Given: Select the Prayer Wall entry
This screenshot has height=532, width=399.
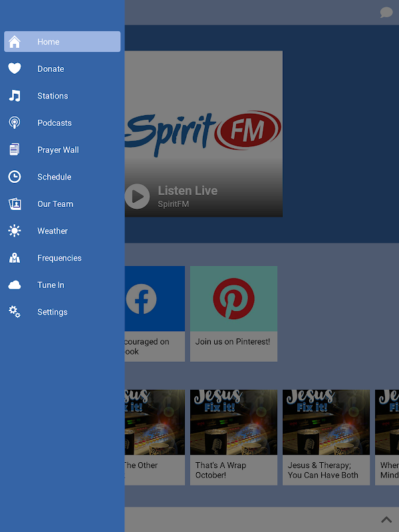Looking at the screenshot, I should pyautogui.click(x=62, y=150).
